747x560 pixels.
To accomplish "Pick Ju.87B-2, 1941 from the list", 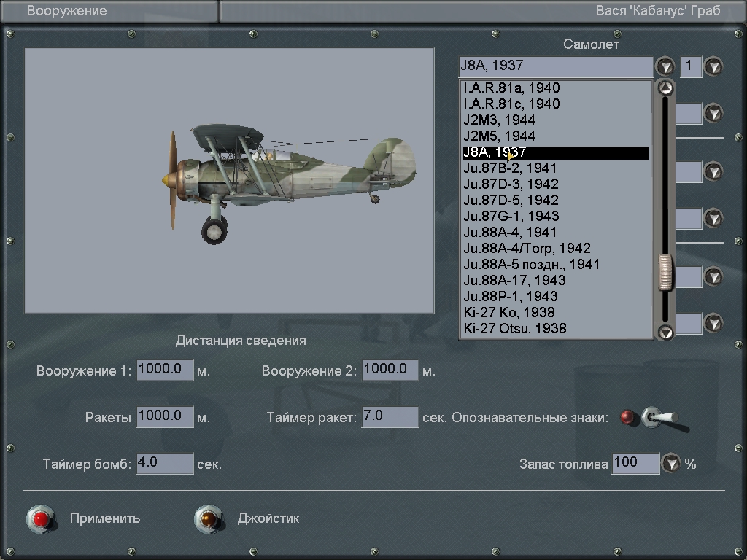I will [x=556, y=168].
